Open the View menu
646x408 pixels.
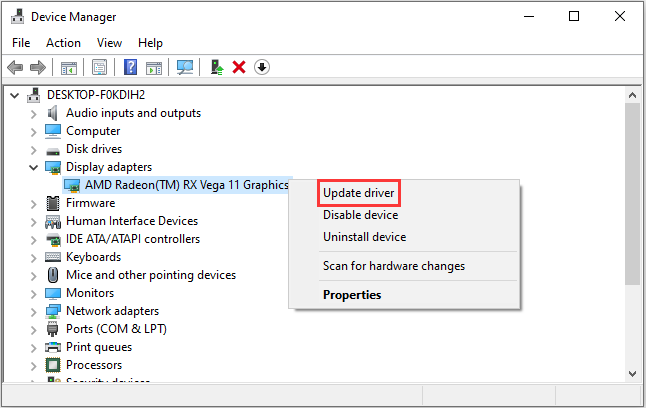pyautogui.click(x=109, y=43)
